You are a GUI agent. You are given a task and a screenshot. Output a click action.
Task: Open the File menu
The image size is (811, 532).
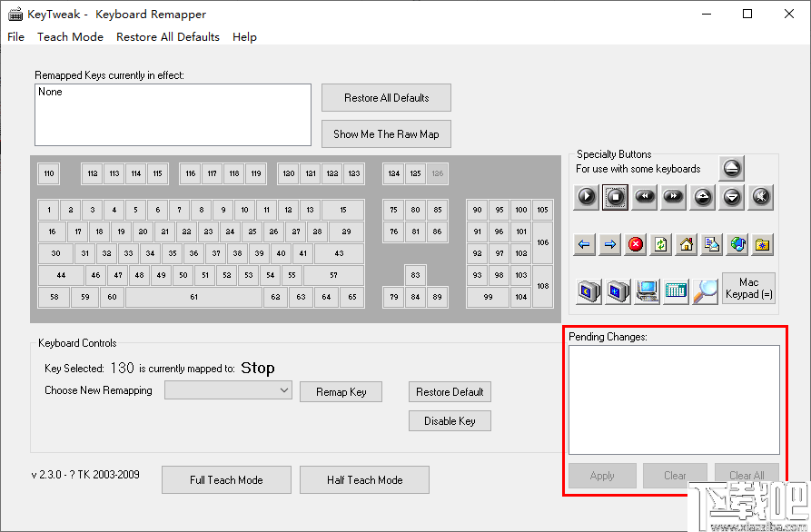point(15,36)
